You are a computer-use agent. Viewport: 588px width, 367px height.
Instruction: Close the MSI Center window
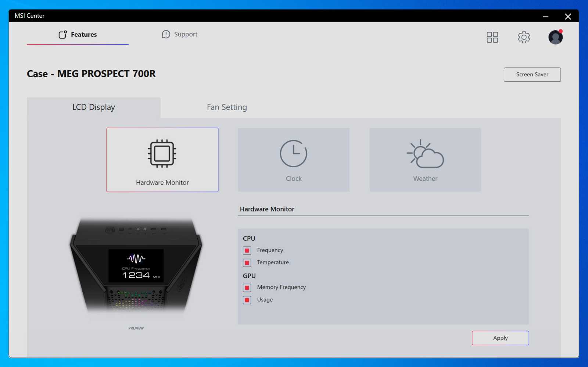tap(568, 16)
